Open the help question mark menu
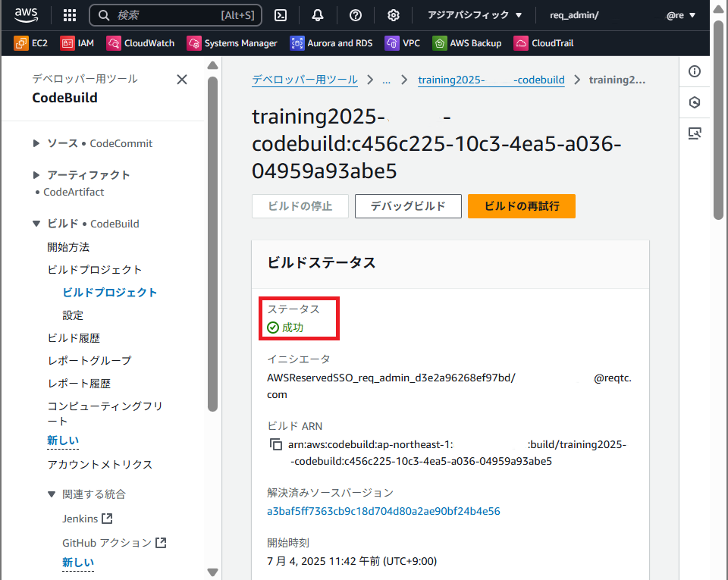The height and width of the screenshot is (580, 728). point(356,15)
